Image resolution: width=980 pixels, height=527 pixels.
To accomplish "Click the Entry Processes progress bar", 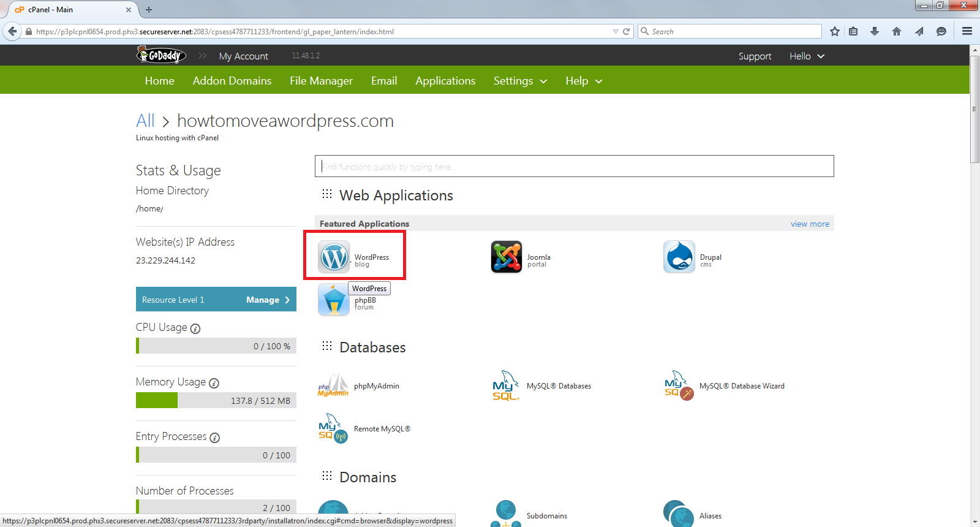I will click(x=216, y=455).
